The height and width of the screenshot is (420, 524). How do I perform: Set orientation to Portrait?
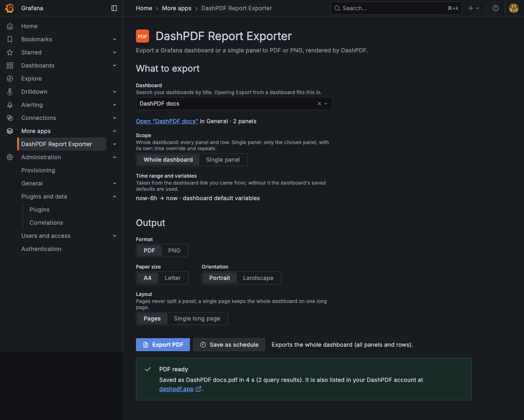tap(220, 278)
